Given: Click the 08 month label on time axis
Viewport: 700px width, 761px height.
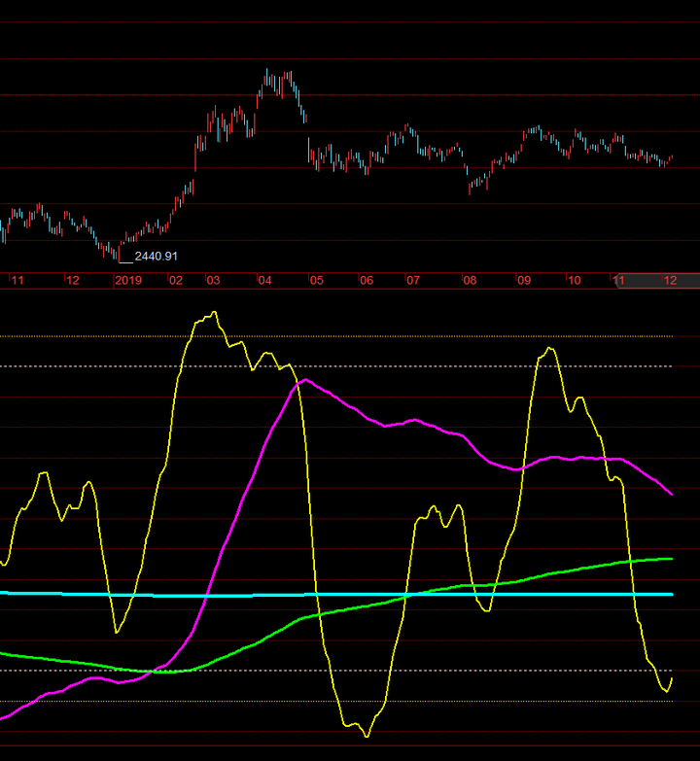Looking at the screenshot, I should pyautogui.click(x=470, y=281).
